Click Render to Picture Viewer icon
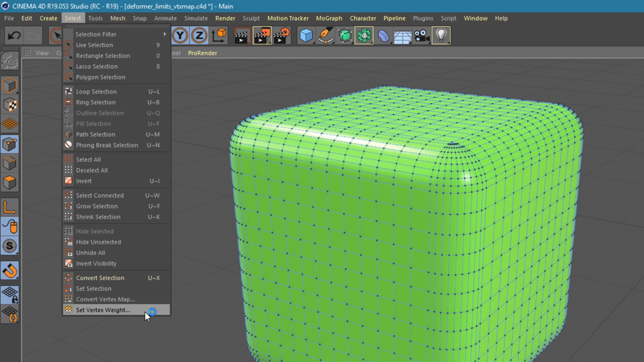Image resolution: width=644 pixels, height=362 pixels. coord(262,35)
